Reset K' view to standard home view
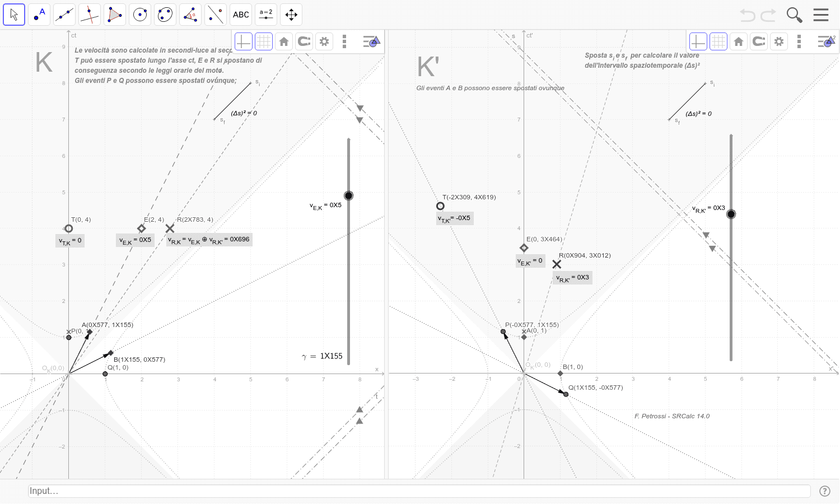840x504 pixels. (x=739, y=41)
